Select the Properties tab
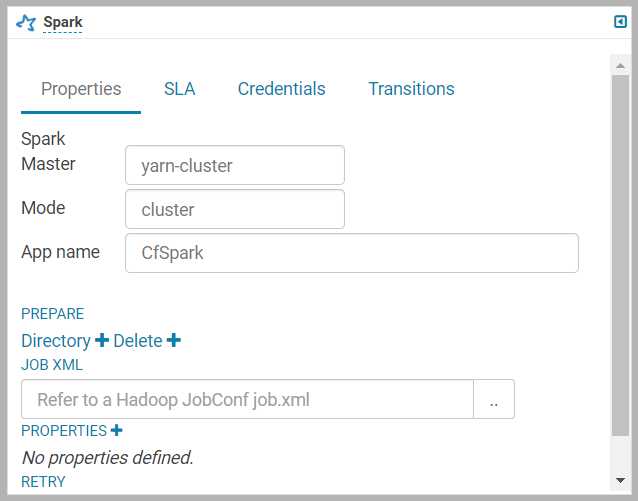This screenshot has width=638, height=501. [81, 89]
